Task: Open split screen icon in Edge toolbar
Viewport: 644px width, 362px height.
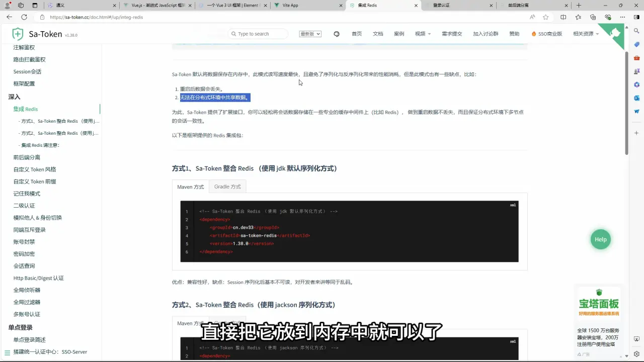Action: [x=563, y=17]
